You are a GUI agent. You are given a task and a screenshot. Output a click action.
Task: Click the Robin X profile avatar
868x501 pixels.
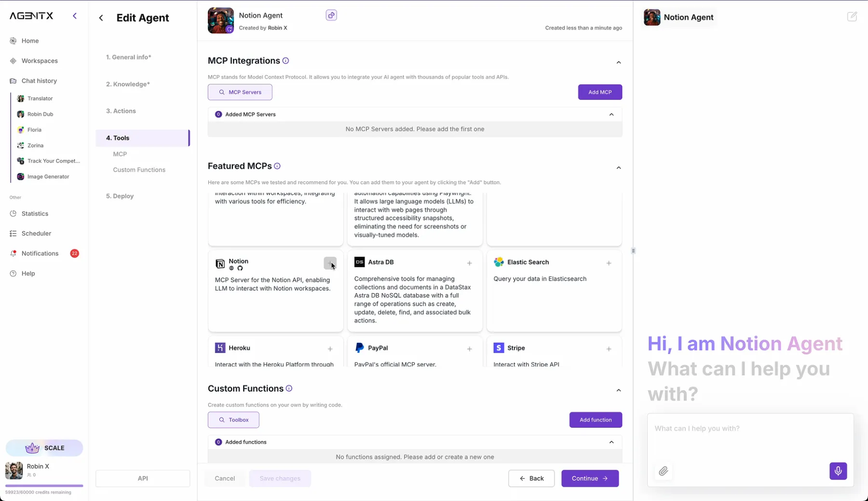pyautogui.click(x=14, y=470)
